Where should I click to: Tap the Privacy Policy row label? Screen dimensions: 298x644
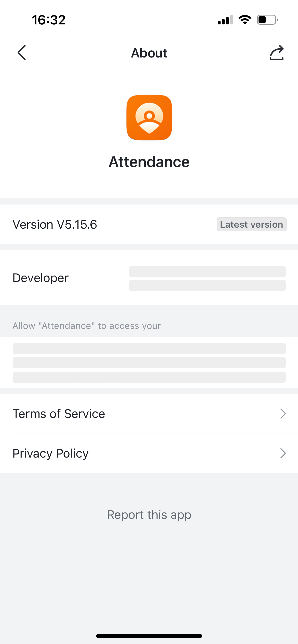point(50,453)
